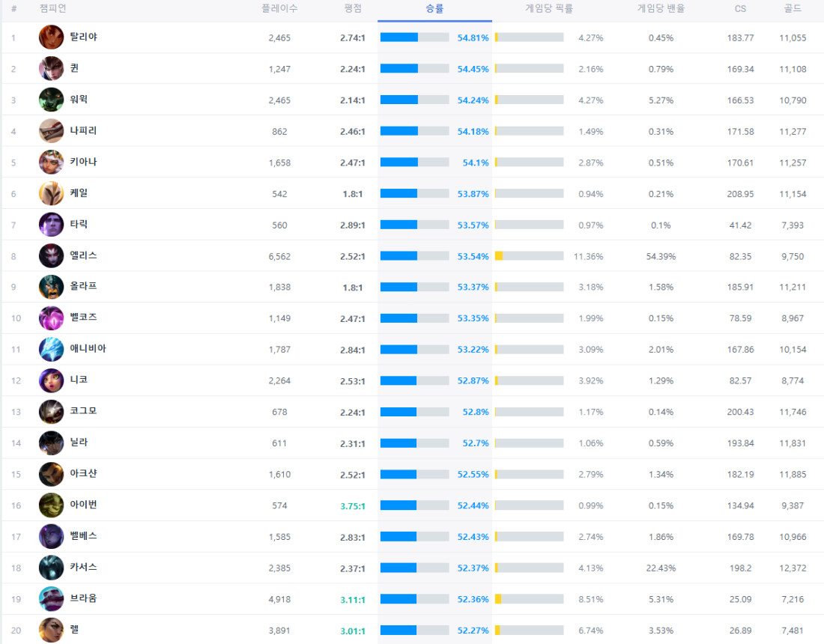Viewport: 824px width, 644px height.
Task: Sort by 평점 column header
Action: coord(352,9)
